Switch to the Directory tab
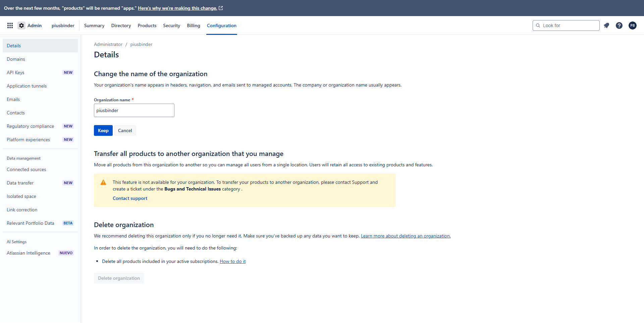Image resolution: width=644 pixels, height=323 pixels. point(121,25)
